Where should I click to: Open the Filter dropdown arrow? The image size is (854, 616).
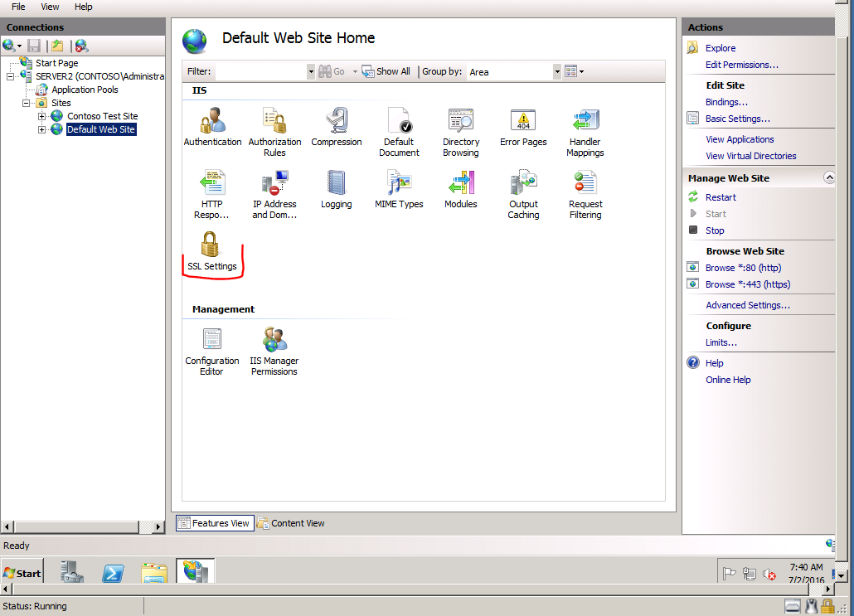coord(310,72)
